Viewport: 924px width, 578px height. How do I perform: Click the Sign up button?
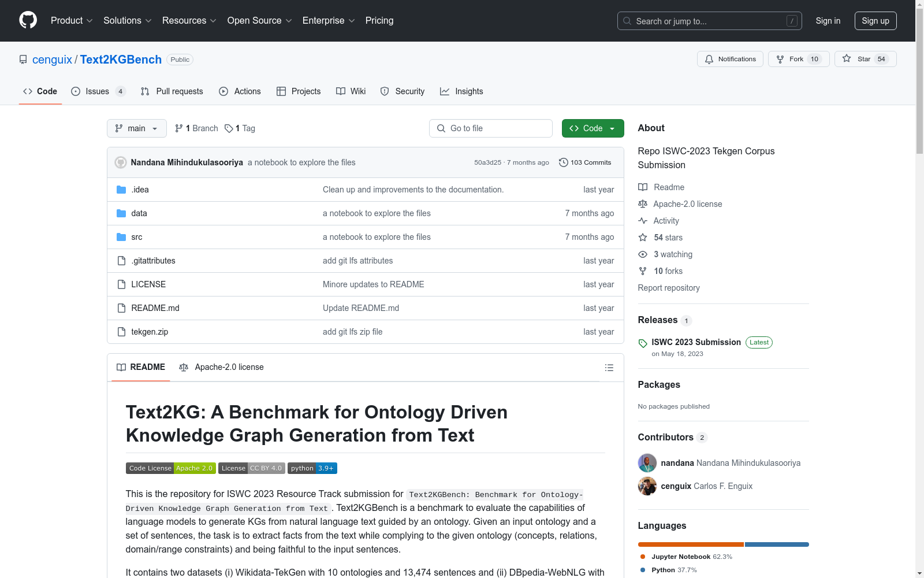875,21
